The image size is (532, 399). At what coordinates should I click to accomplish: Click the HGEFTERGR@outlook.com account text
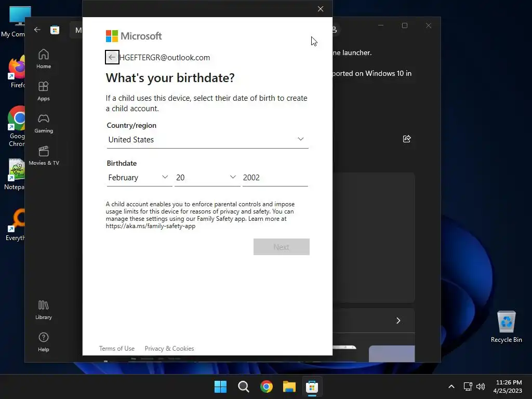coord(165,58)
